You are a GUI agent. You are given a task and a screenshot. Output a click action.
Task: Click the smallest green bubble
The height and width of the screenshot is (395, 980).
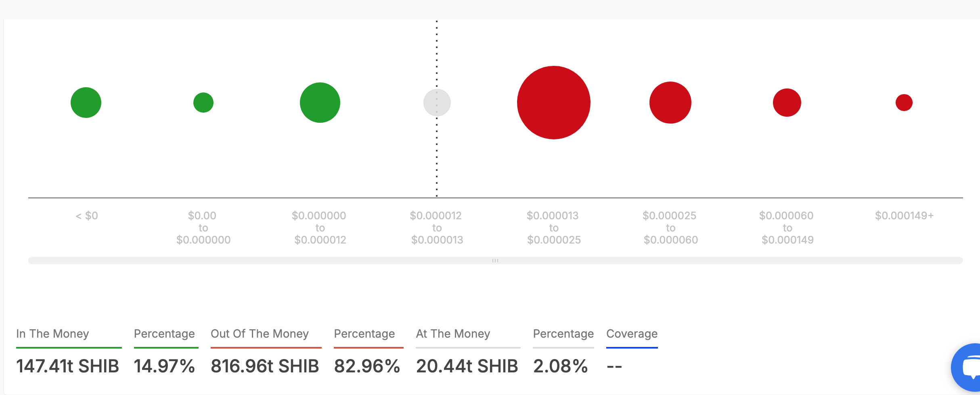click(203, 103)
